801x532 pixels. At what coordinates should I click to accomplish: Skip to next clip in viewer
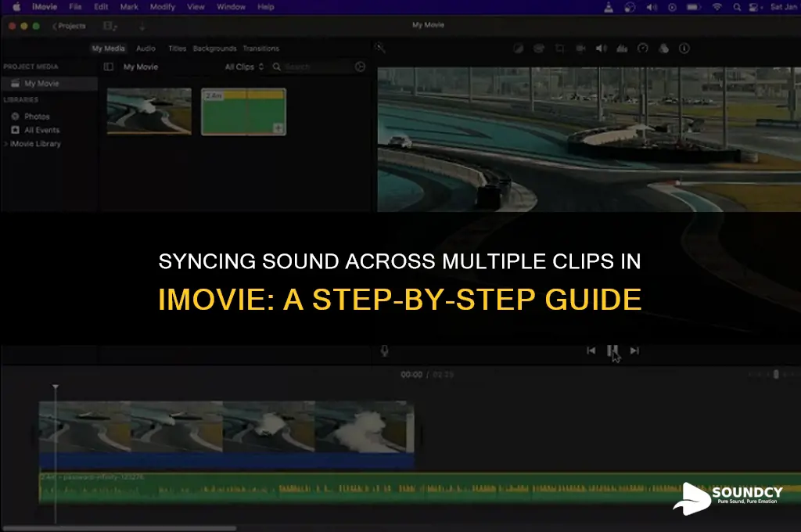[634, 350]
